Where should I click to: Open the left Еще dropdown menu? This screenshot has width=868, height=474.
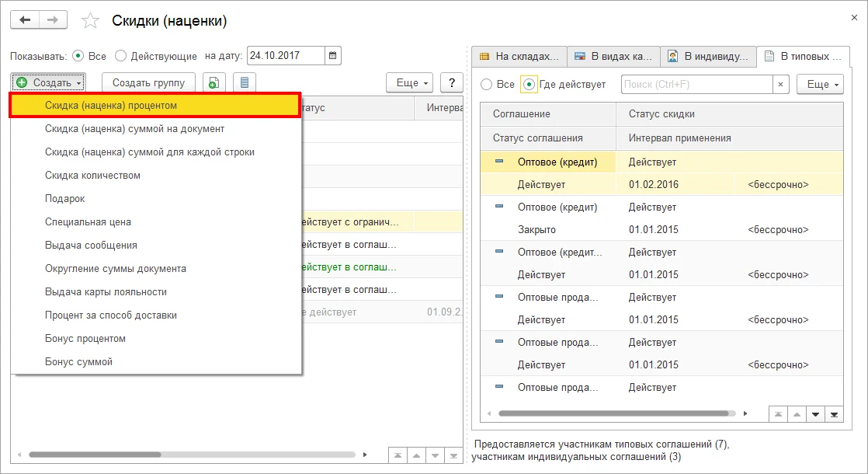tap(410, 83)
